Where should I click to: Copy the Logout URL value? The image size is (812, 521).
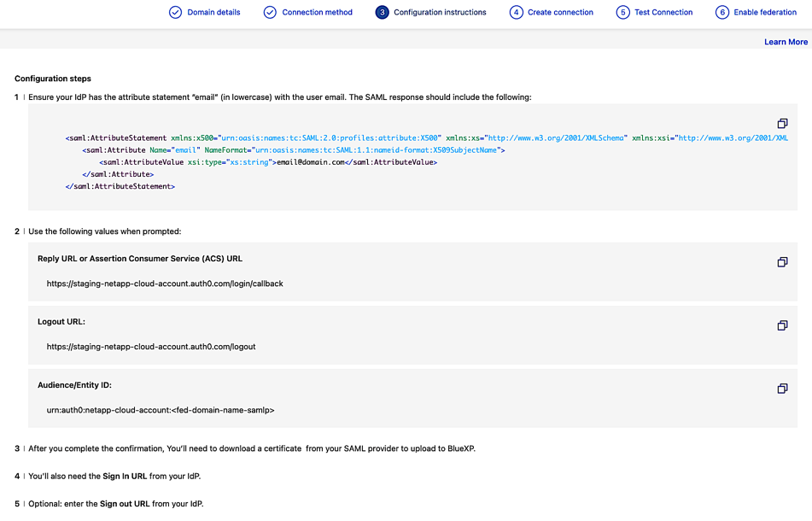[x=782, y=325]
